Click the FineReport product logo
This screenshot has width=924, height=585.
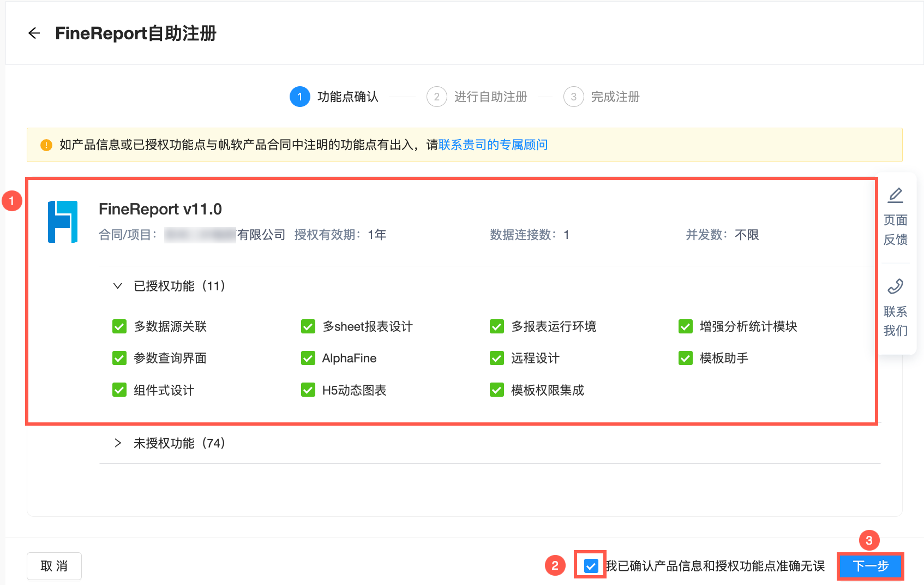tap(63, 222)
